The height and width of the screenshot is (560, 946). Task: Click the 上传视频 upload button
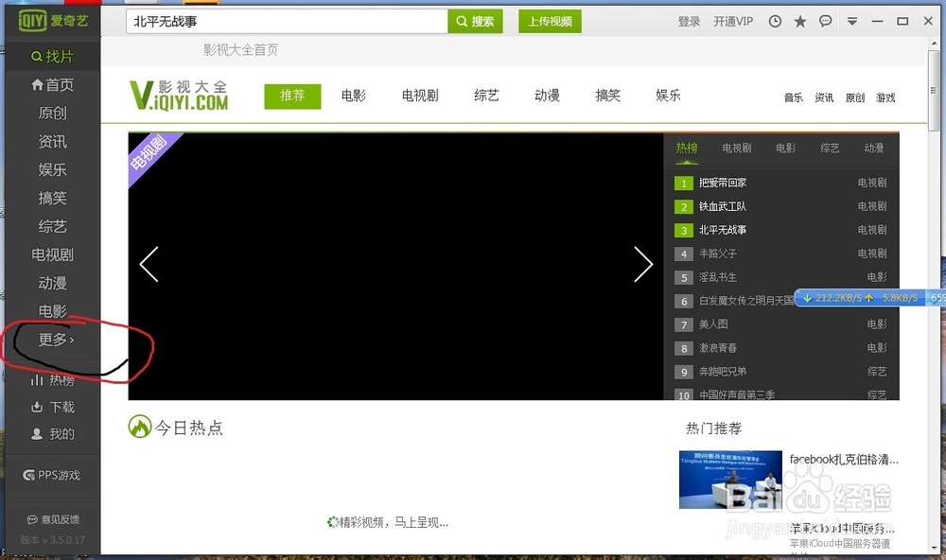(x=550, y=20)
